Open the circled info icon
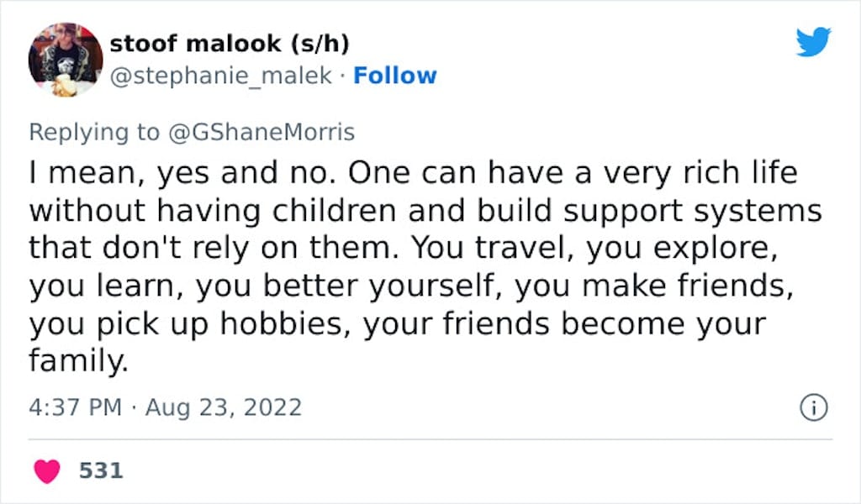The image size is (861, 504). [x=813, y=407]
